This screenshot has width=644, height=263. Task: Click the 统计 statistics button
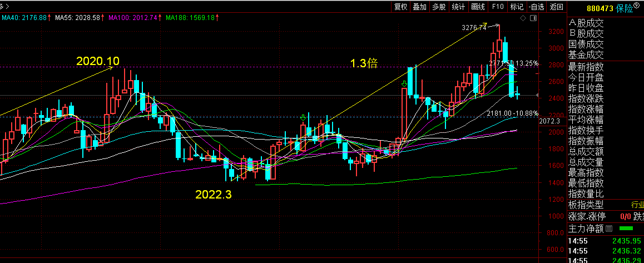[458, 7]
